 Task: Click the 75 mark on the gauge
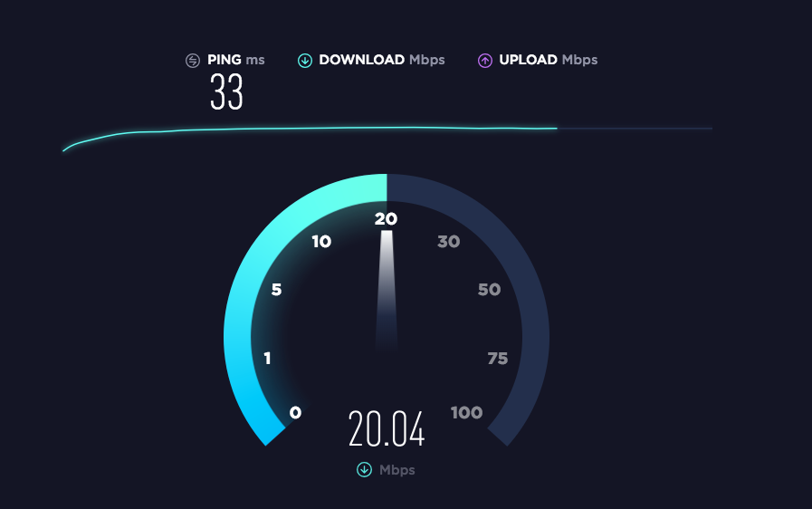point(498,358)
